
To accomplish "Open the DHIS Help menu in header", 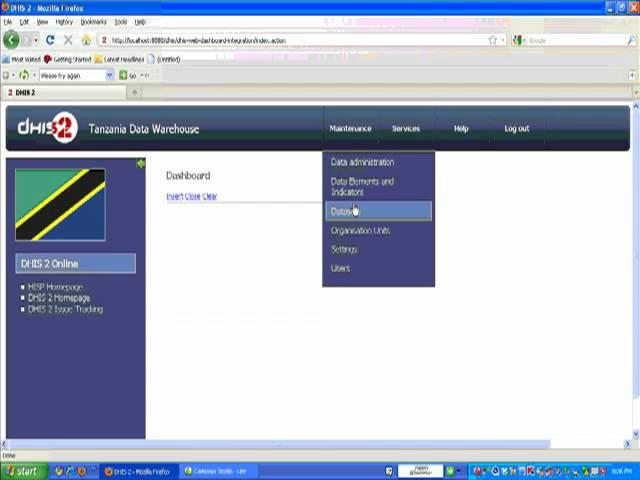I will 461,129.
